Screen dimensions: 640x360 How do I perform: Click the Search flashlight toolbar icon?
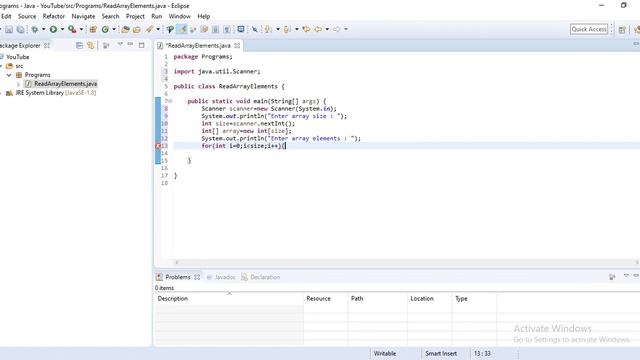[149, 29]
